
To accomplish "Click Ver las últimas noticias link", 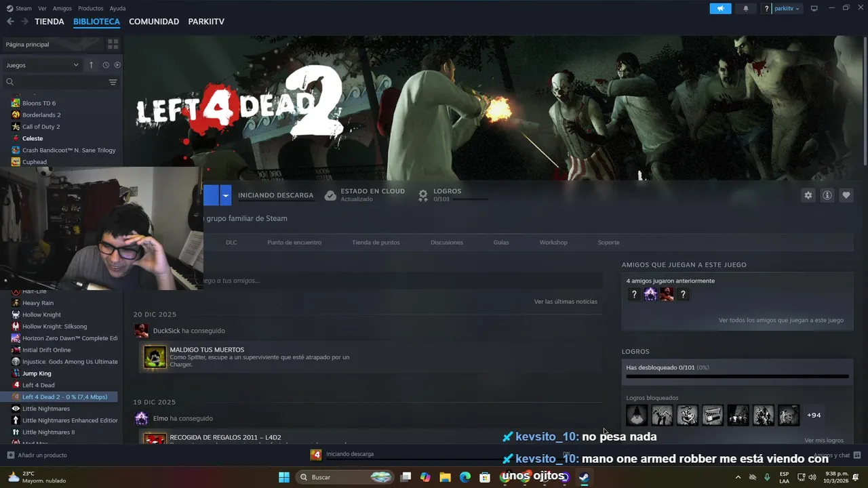I will click(566, 302).
